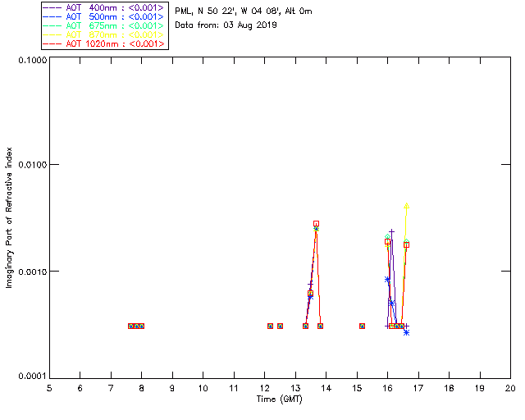
Task: Click the x-axis tick label 10
Action: click(203, 388)
